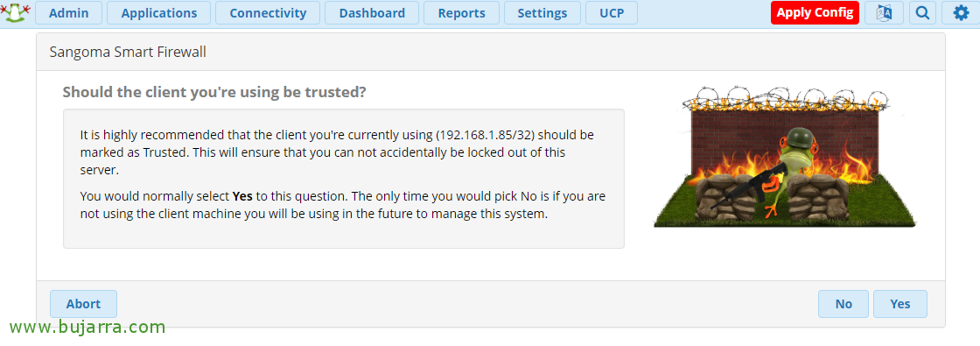This screenshot has height=346, width=980.
Task: Choose Yes to trust this client
Action: click(x=900, y=304)
